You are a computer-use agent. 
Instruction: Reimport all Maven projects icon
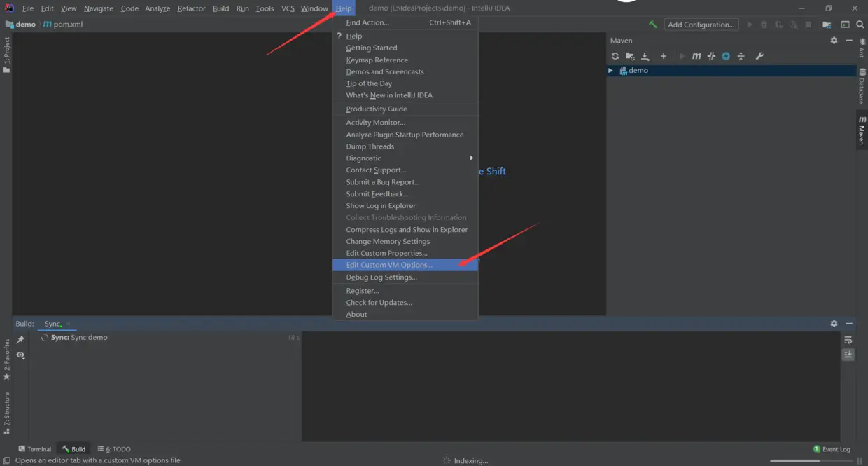click(x=615, y=56)
